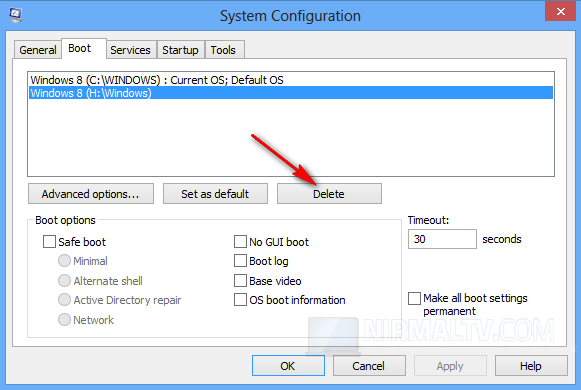
Task: Go to the Startup tab
Action: [180, 50]
